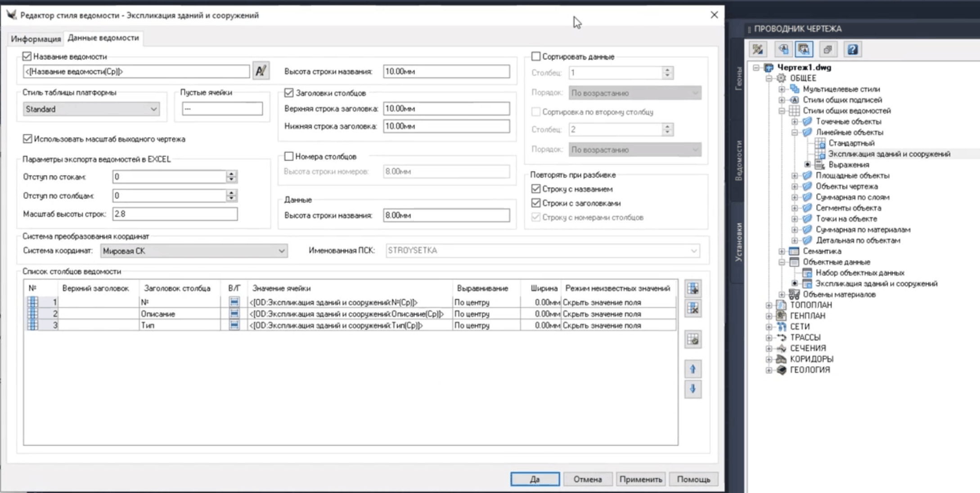
Task: Increase the Отступ по столбцам spinner value
Action: tap(231, 193)
